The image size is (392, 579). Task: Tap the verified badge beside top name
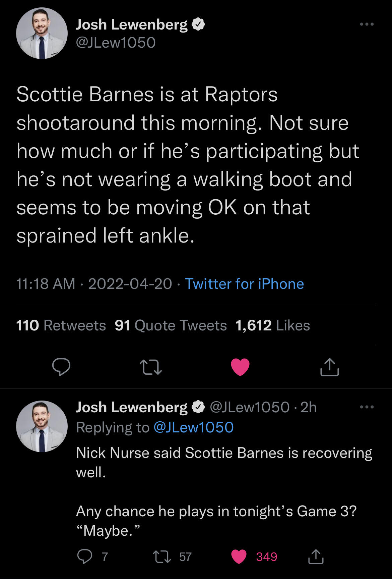coord(198,24)
